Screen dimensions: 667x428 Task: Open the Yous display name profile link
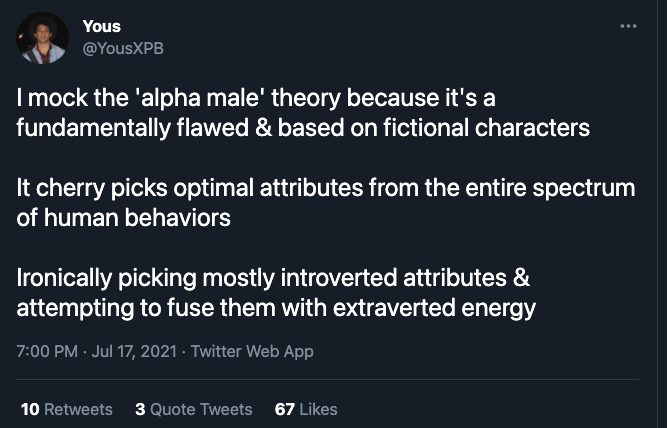102,26
